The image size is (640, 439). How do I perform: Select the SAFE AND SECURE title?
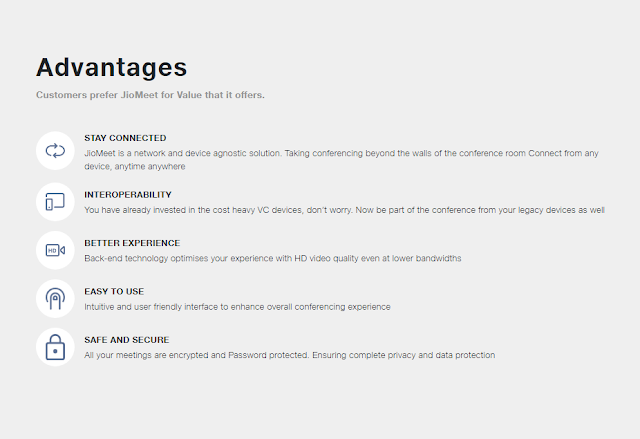pyautogui.click(x=127, y=340)
